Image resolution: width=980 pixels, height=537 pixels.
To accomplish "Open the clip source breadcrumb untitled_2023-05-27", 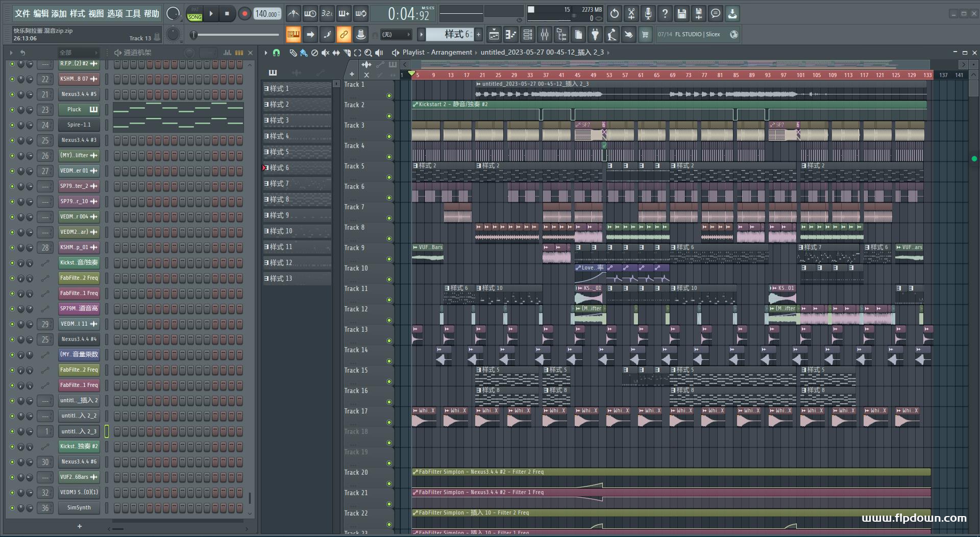I will [x=542, y=53].
